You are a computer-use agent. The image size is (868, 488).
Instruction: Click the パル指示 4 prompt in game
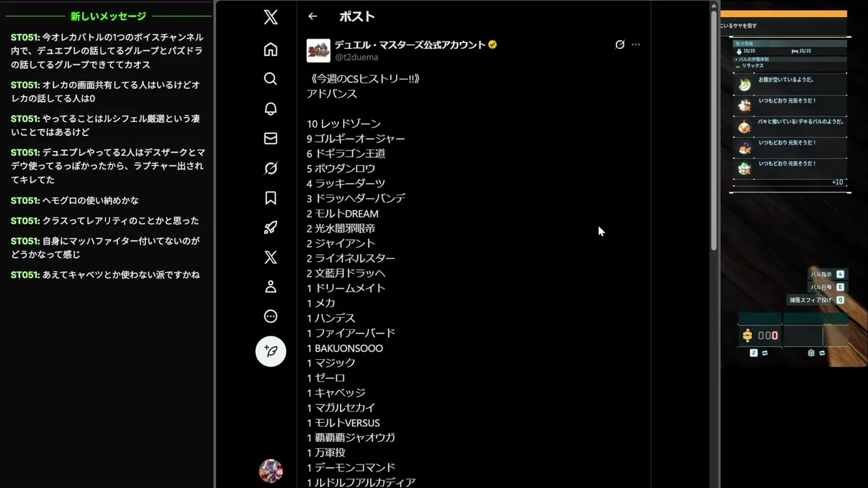(x=827, y=274)
